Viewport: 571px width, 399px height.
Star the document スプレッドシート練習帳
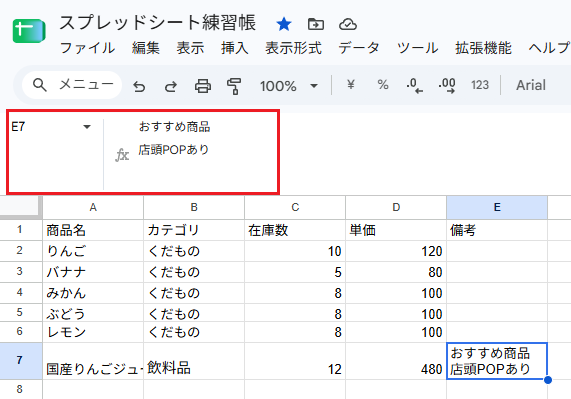pyautogui.click(x=284, y=24)
